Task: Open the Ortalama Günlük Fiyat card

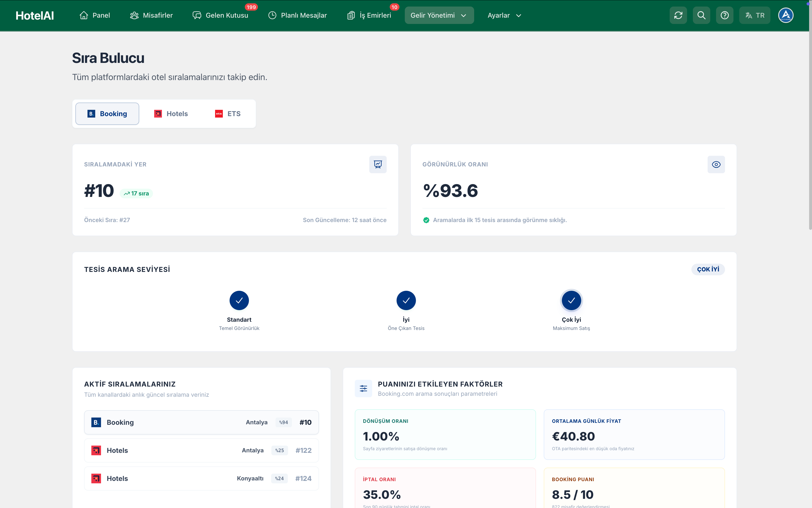Action: click(x=634, y=434)
